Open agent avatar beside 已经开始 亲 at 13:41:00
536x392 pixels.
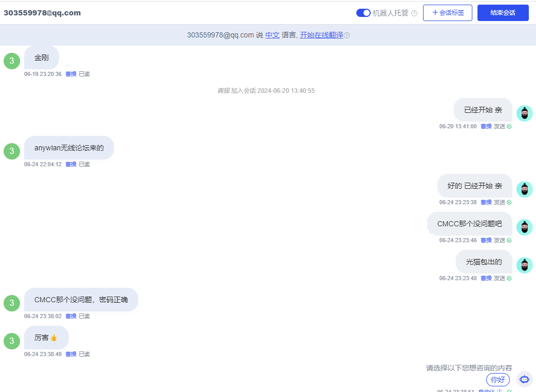[x=524, y=113]
